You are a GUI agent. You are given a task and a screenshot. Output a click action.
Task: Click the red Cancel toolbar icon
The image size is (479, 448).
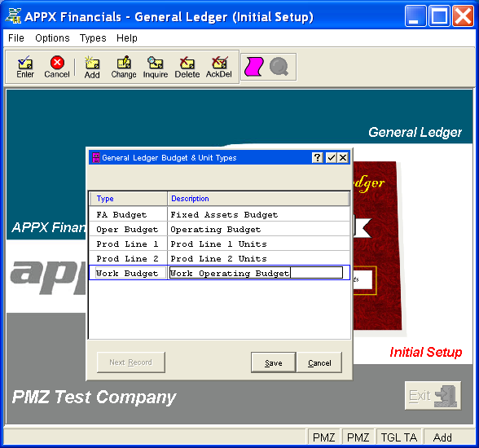pos(57,67)
